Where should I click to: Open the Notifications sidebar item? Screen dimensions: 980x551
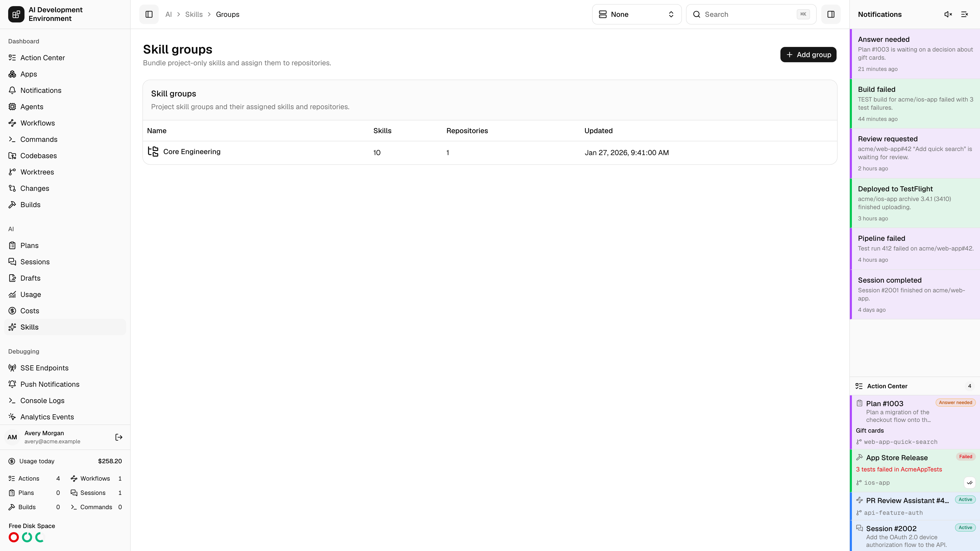coord(65,91)
